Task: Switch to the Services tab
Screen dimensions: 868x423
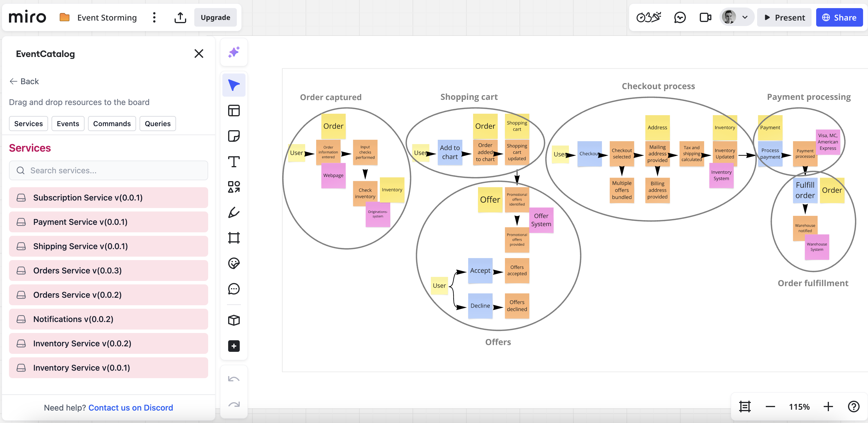Action: tap(28, 124)
